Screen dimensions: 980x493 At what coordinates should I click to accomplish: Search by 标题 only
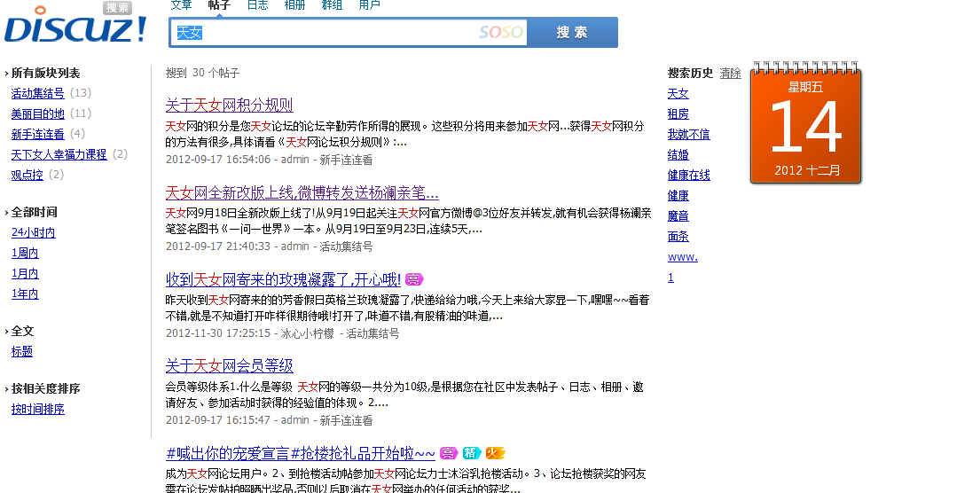coord(22,351)
